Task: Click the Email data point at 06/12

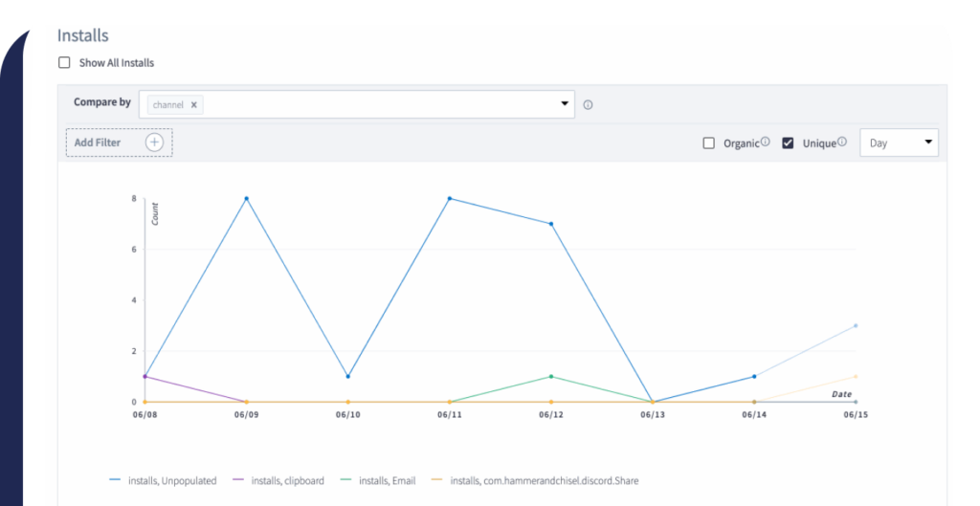Action: click(x=551, y=376)
